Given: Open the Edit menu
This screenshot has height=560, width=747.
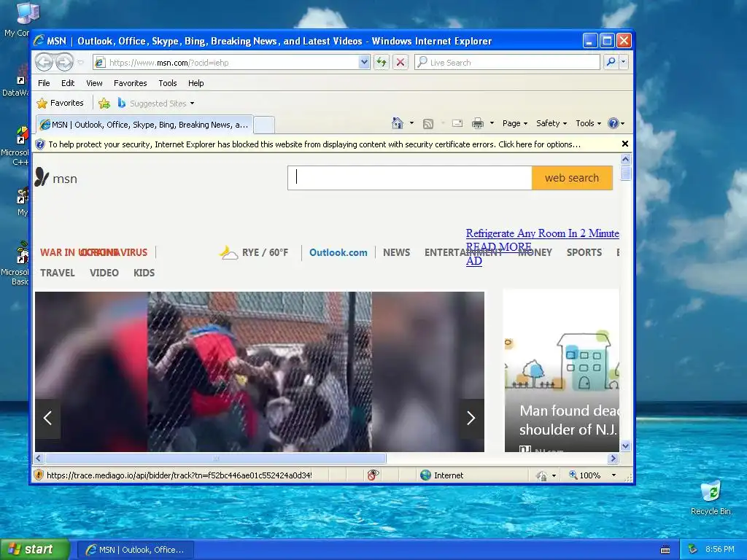Looking at the screenshot, I should click(x=68, y=83).
